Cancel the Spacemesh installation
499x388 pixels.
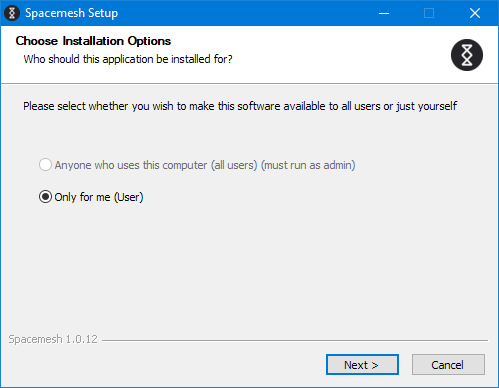[448, 365]
